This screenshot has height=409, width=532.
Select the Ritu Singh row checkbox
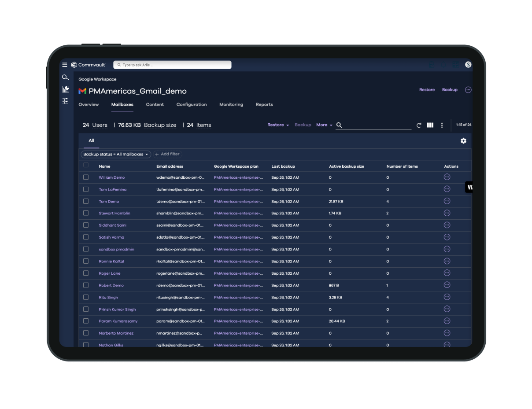pos(86,297)
